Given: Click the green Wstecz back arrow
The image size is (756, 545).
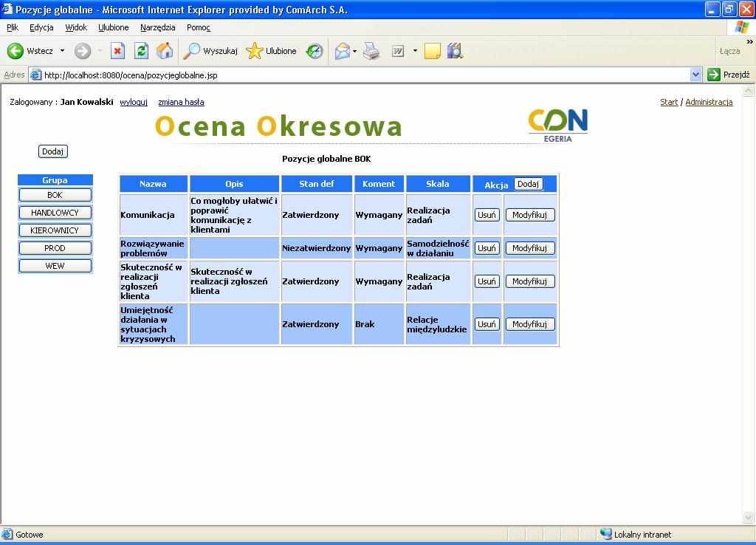Looking at the screenshot, I should 15,51.
